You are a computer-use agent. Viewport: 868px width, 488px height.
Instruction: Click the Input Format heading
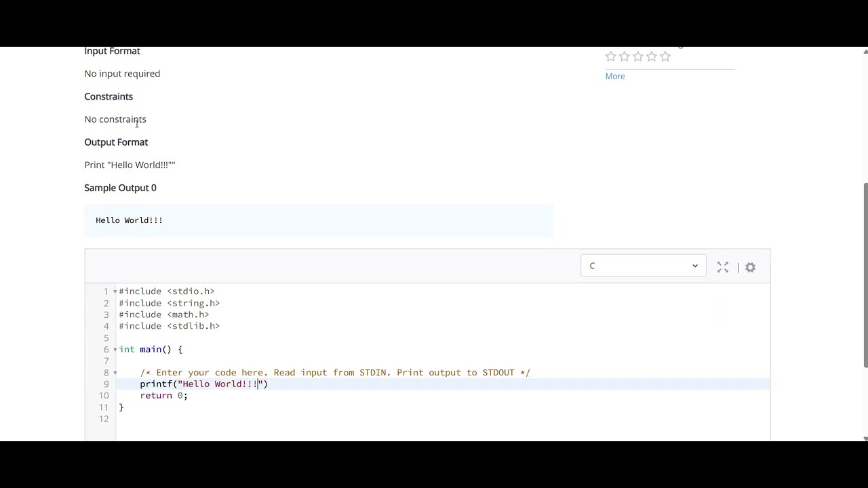click(x=112, y=52)
